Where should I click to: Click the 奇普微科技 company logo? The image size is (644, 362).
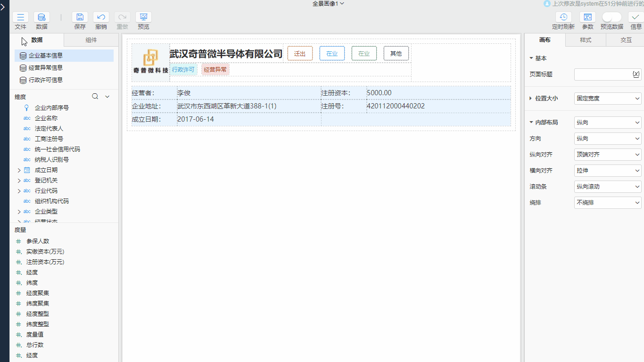[150, 62]
